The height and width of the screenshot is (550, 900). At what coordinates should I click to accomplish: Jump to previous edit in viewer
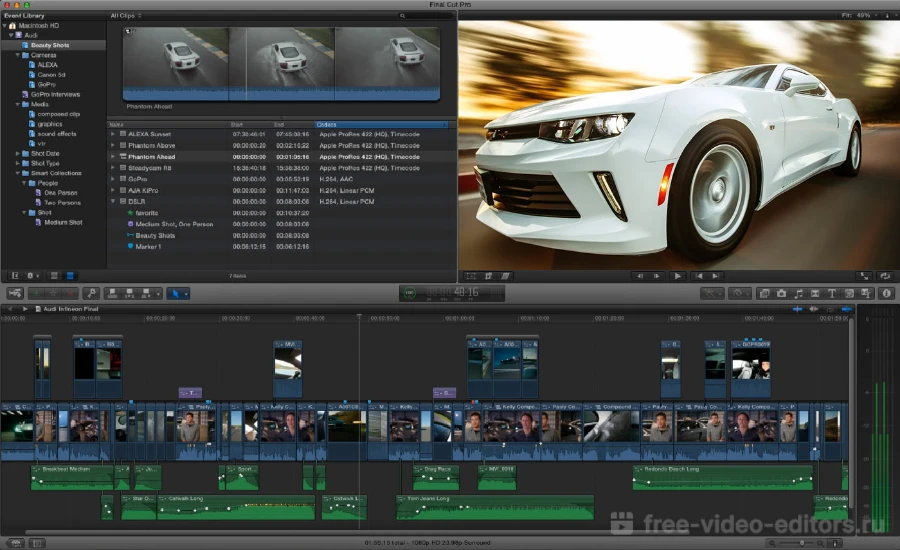coord(699,276)
